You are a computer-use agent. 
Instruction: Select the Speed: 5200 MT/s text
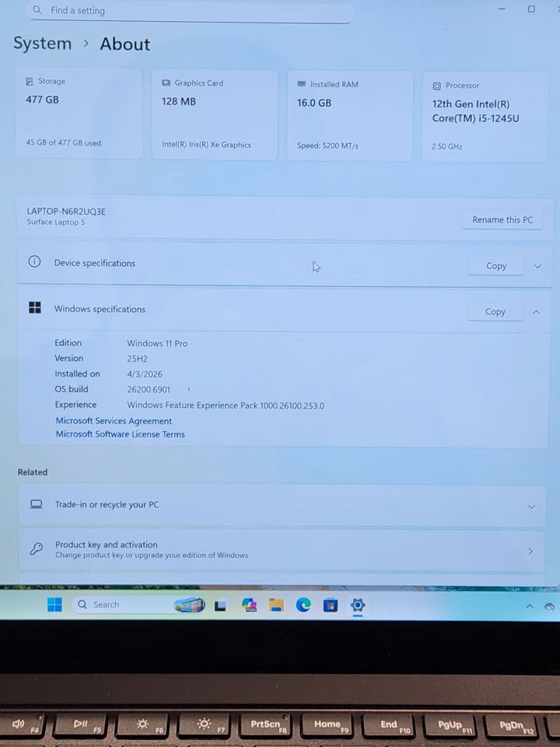tap(327, 146)
